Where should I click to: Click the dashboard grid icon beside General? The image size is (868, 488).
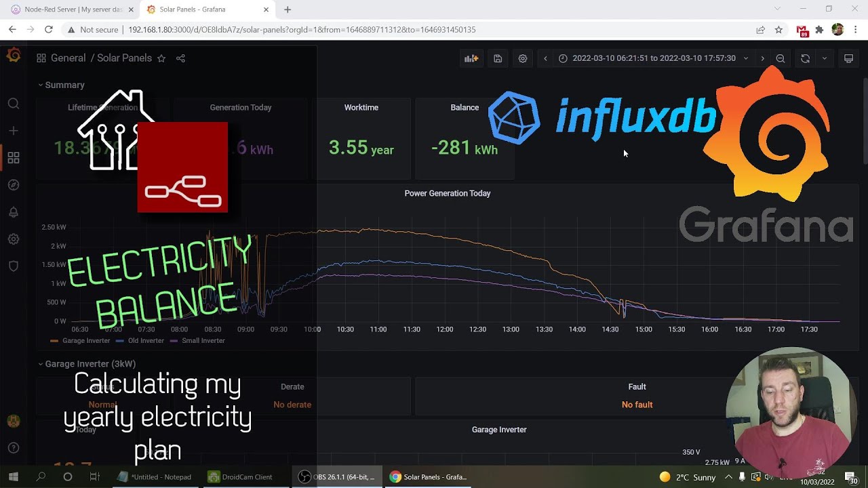[x=41, y=58]
